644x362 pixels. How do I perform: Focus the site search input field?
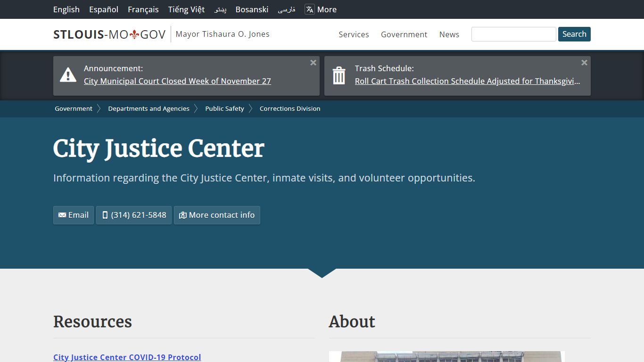click(514, 34)
